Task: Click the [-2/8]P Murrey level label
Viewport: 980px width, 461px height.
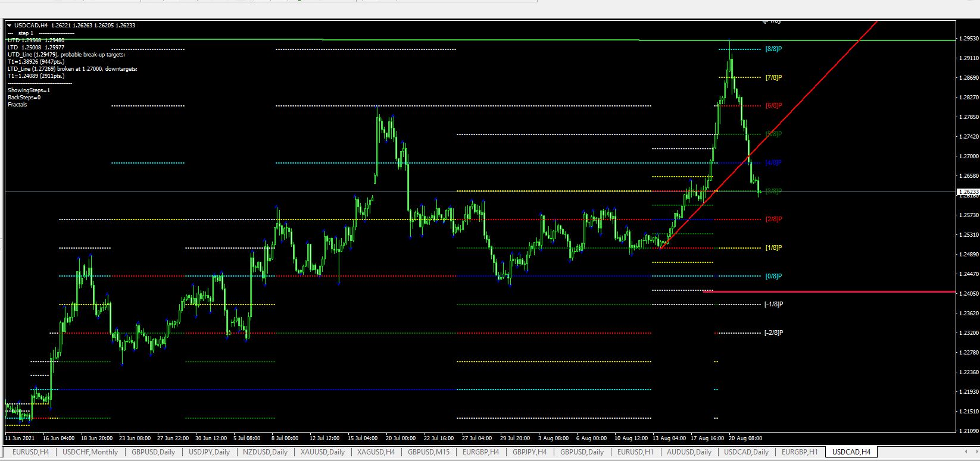Action: click(773, 333)
